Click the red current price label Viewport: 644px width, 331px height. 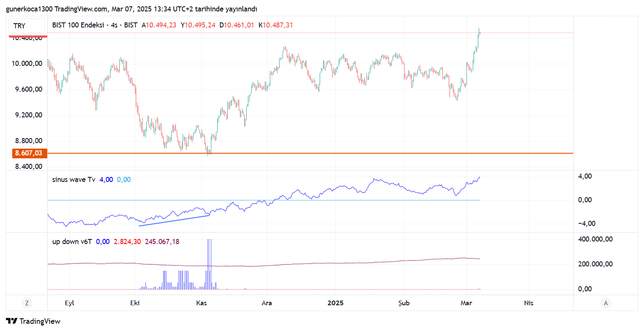coord(28,37)
